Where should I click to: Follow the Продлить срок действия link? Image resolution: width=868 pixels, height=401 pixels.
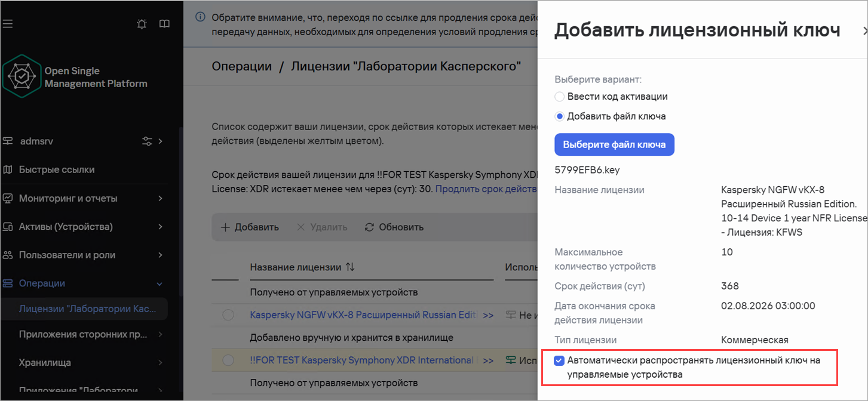(x=486, y=189)
